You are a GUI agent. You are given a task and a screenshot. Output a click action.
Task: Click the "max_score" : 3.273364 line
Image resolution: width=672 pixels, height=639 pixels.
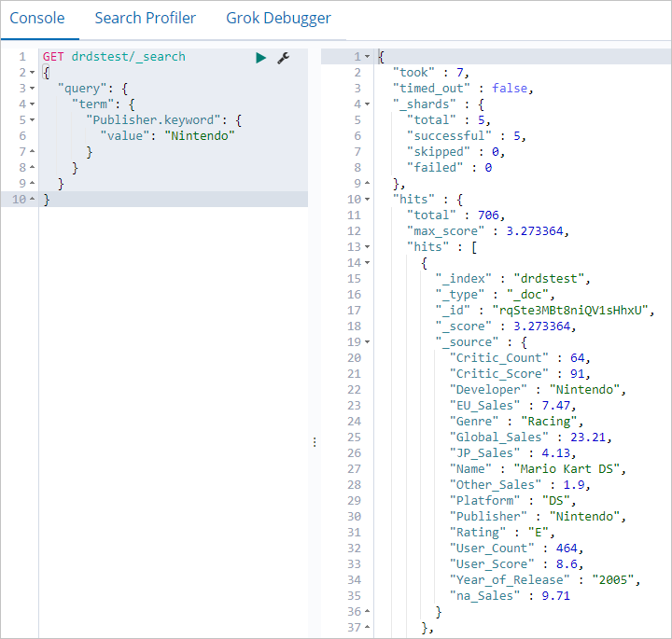[x=488, y=230]
